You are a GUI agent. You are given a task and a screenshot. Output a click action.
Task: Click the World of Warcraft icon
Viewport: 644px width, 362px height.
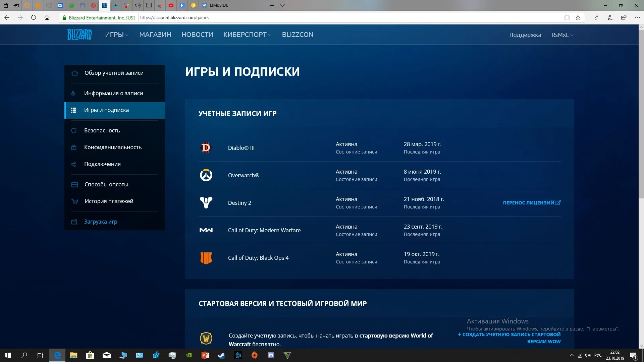(x=206, y=338)
